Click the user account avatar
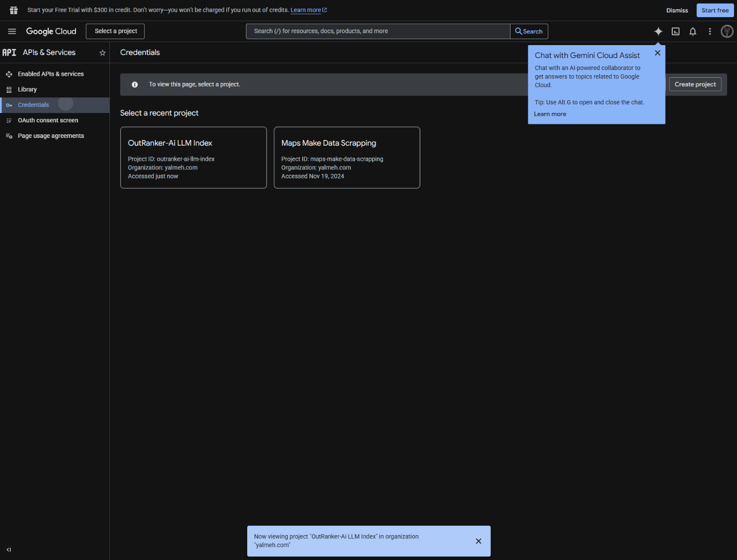Screen dimensions: 737x560 pos(727,32)
